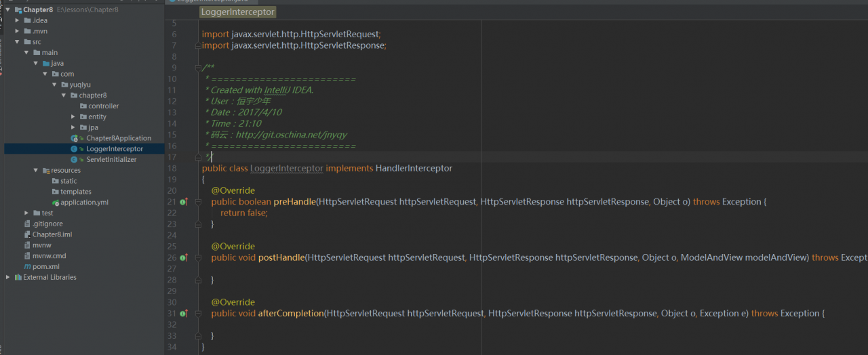This screenshot has height=355, width=868.
Task: Fold the preHandle method body in gutter
Action: 197,202
